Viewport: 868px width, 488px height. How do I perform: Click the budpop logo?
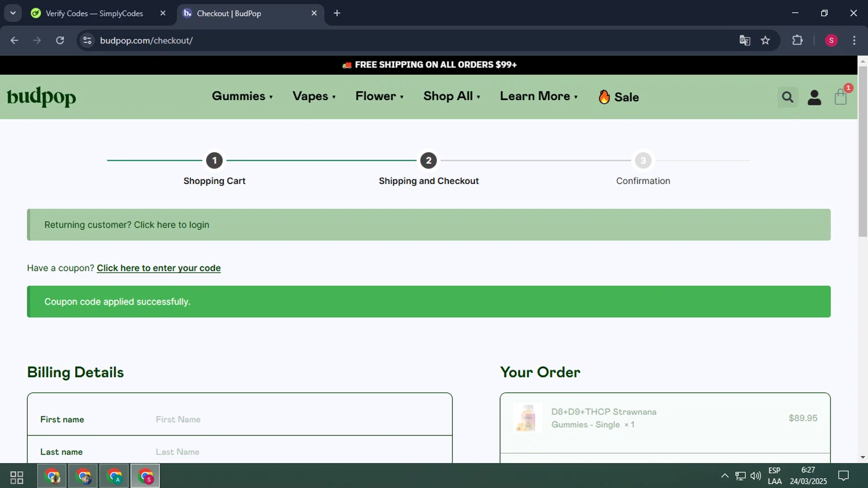[42, 97]
